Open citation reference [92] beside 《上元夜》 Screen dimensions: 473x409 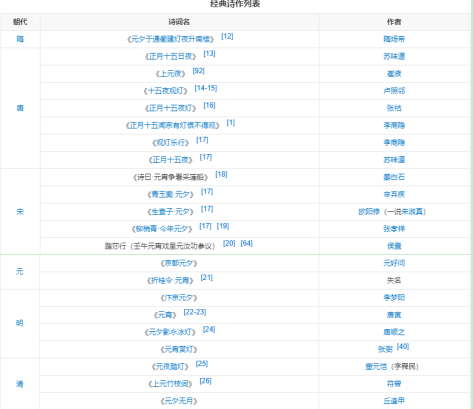(199, 71)
